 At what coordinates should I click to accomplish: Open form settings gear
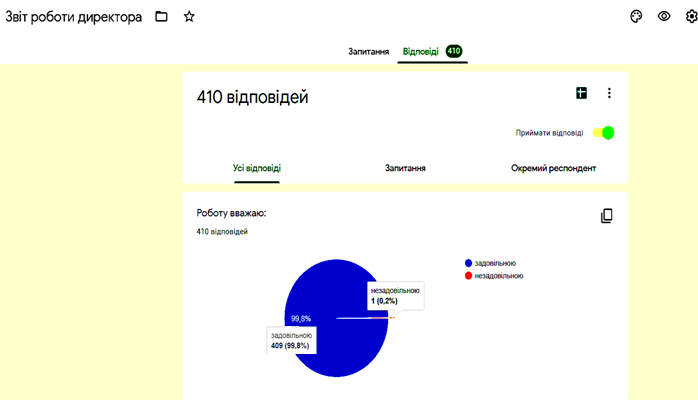tap(691, 16)
